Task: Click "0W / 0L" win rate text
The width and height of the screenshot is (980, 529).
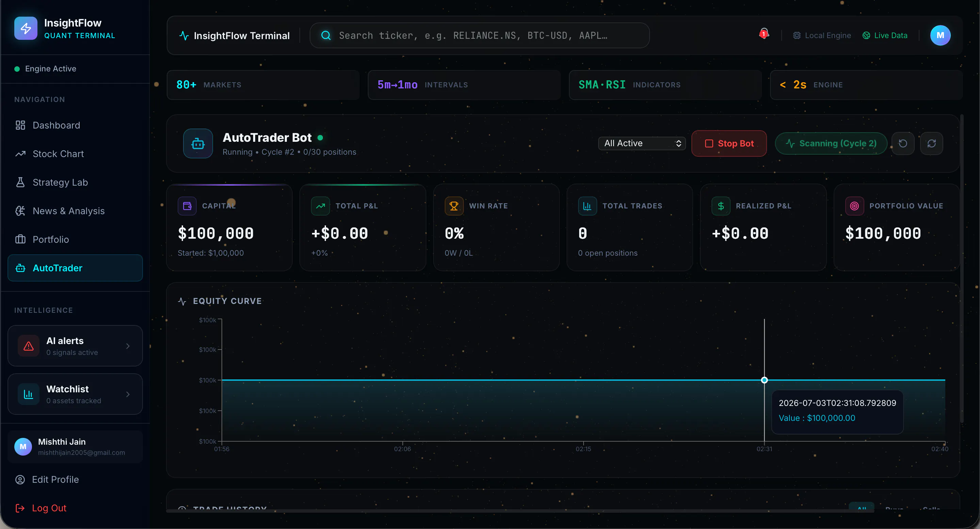Action: [x=458, y=253]
